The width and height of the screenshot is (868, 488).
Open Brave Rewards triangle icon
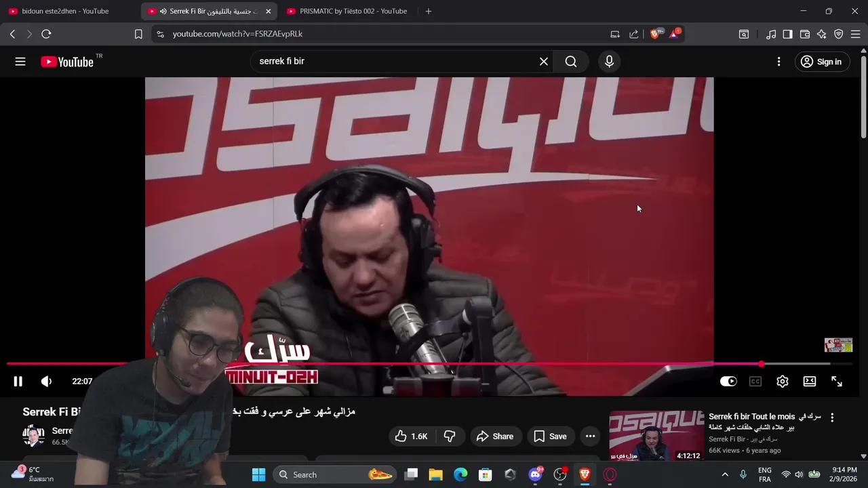click(675, 33)
